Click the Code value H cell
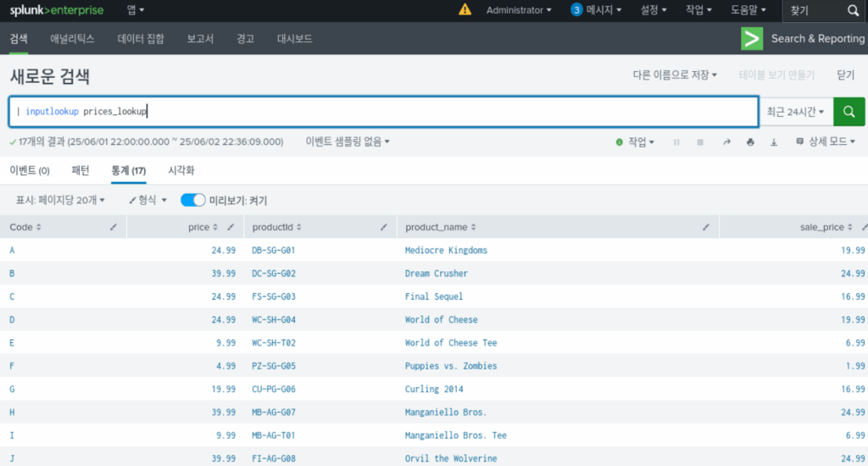Screen dimensions: 868x466 pos(12,413)
